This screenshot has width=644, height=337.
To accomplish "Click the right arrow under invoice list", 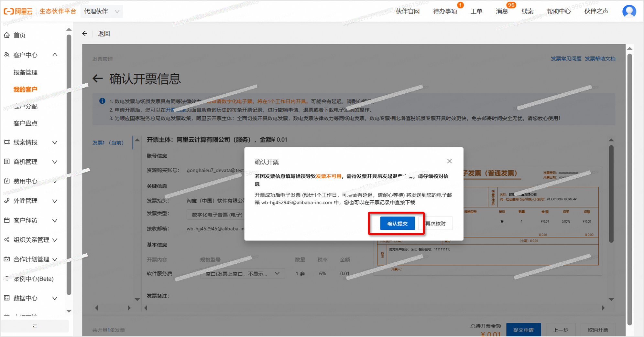I will pyautogui.click(x=129, y=308).
